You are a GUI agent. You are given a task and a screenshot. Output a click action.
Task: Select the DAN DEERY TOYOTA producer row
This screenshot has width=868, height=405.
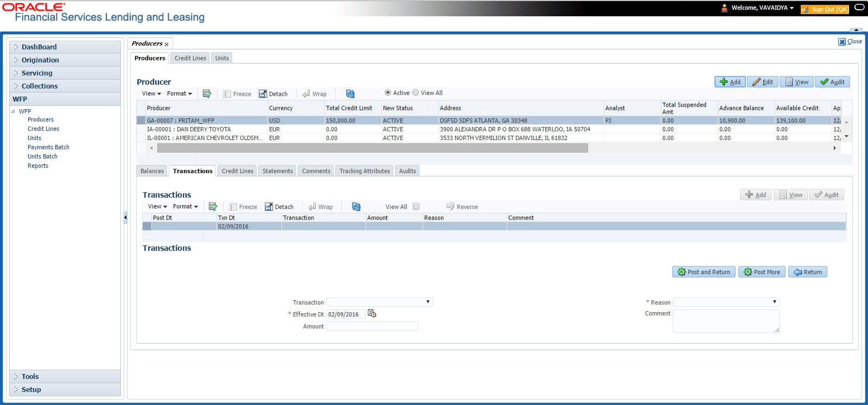(489, 129)
